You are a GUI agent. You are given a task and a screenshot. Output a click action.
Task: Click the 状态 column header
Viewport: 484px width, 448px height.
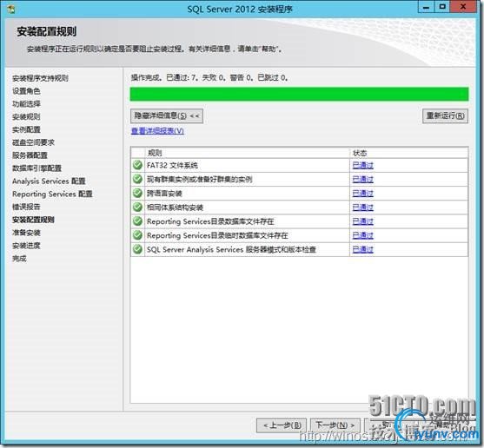click(408, 153)
